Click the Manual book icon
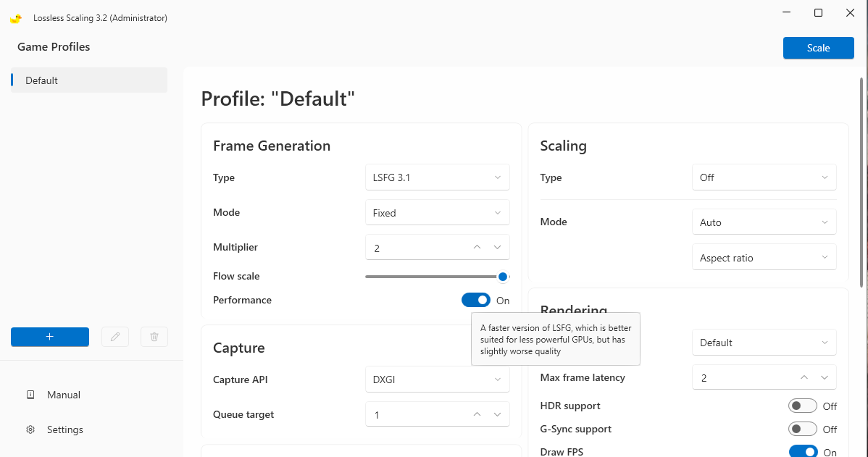 pyautogui.click(x=30, y=395)
